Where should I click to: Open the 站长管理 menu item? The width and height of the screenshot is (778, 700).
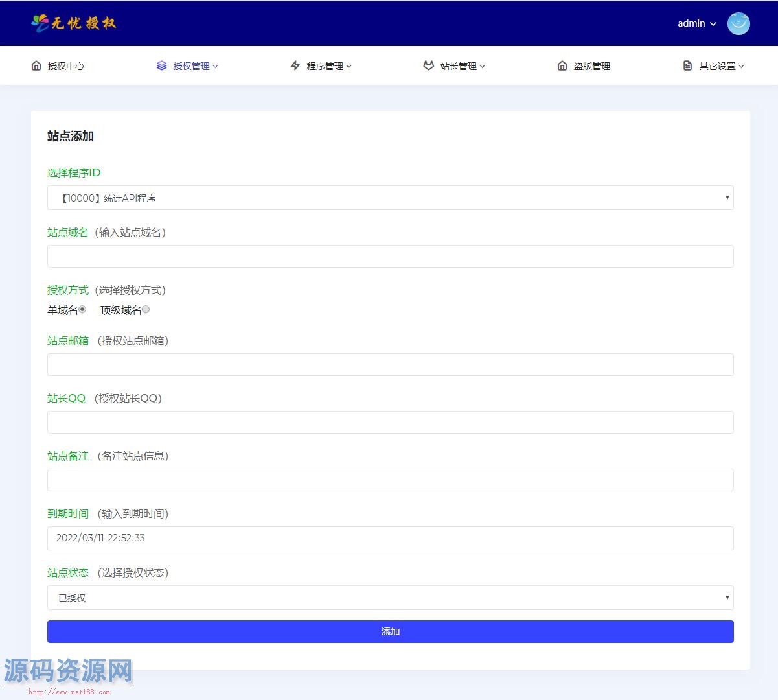point(458,66)
